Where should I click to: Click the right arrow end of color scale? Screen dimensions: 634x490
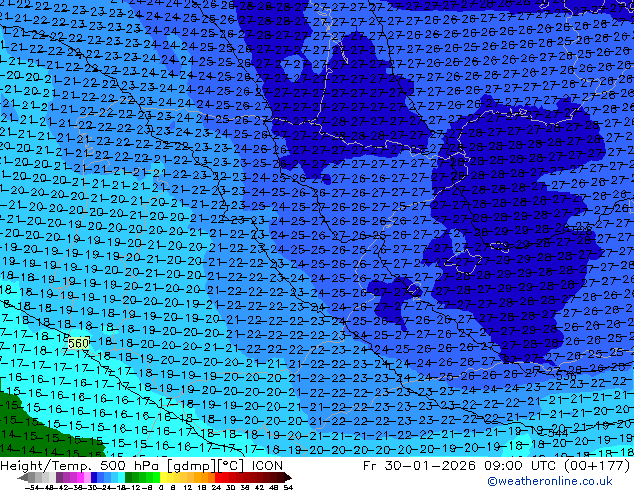coord(288,477)
